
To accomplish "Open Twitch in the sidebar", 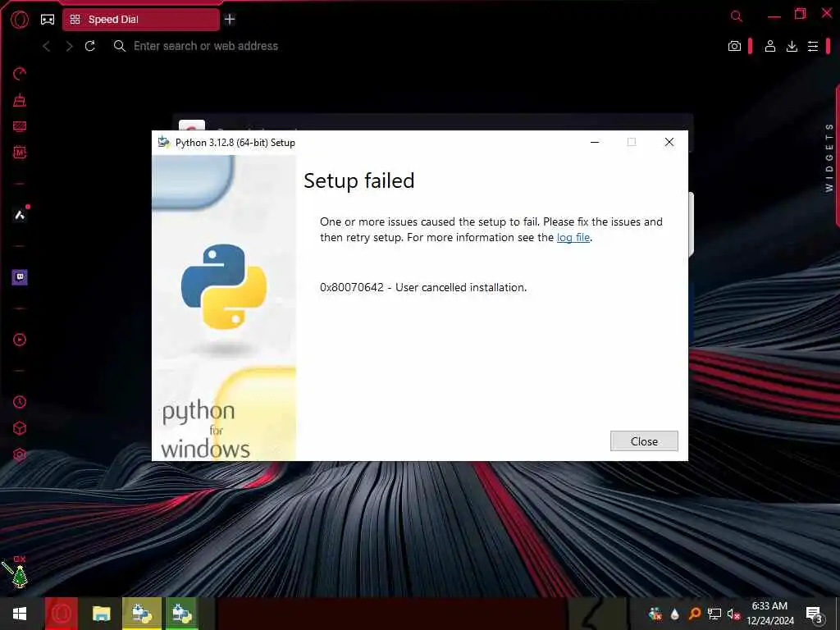I will (x=20, y=277).
